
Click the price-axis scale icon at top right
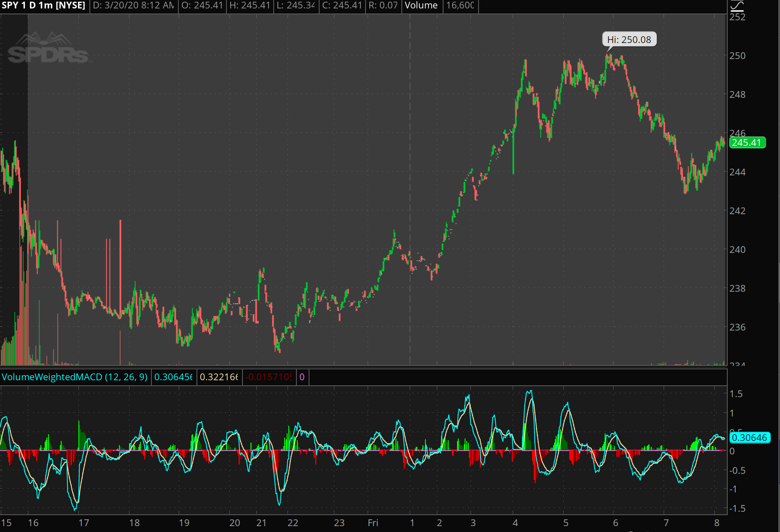coord(737,5)
